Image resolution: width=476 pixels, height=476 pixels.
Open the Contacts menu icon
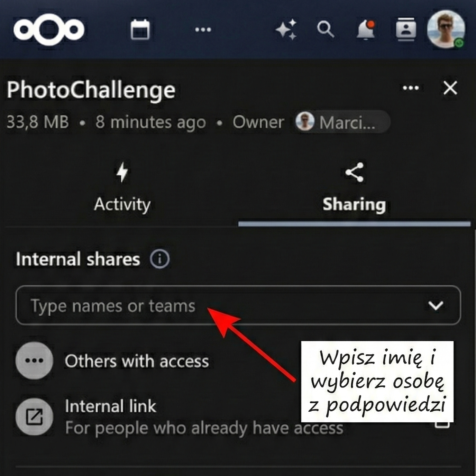(406, 29)
